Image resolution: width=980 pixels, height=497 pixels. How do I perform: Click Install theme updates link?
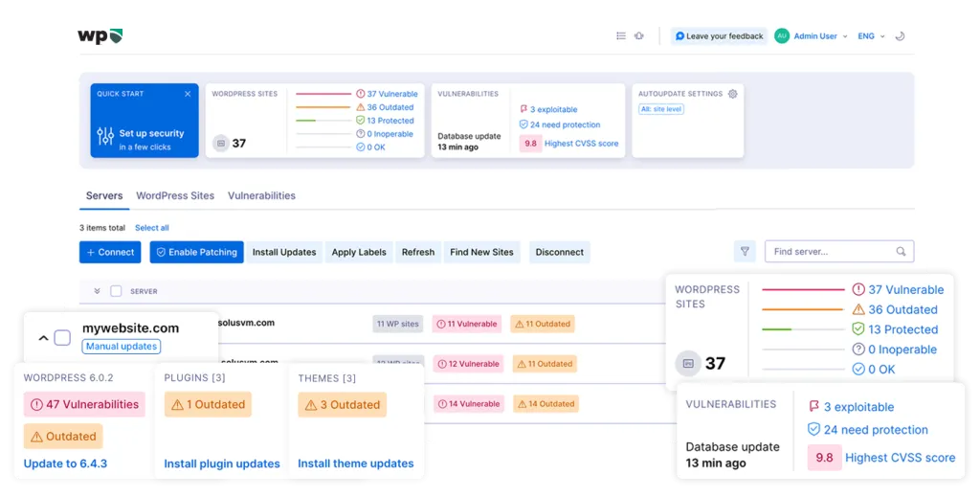point(356,463)
